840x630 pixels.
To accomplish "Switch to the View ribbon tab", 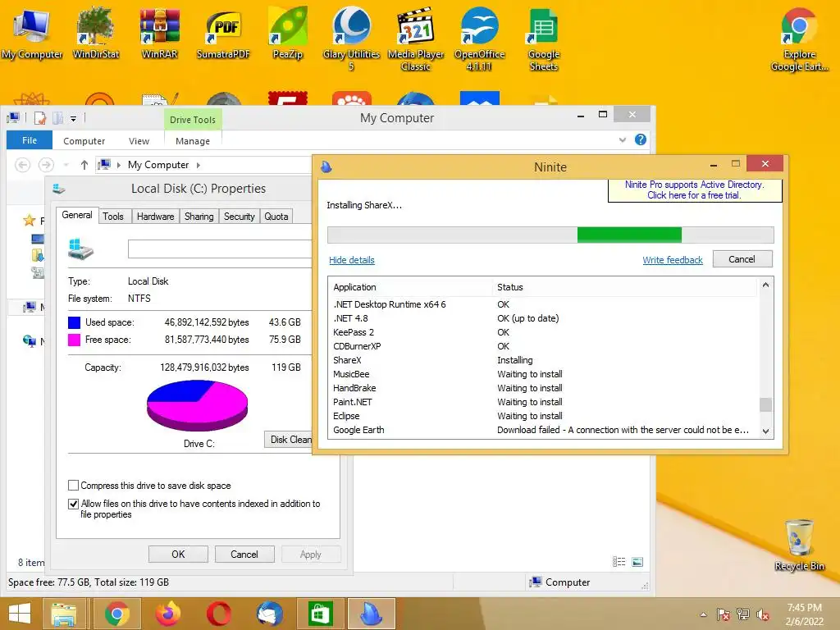I will pyautogui.click(x=139, y=141).
